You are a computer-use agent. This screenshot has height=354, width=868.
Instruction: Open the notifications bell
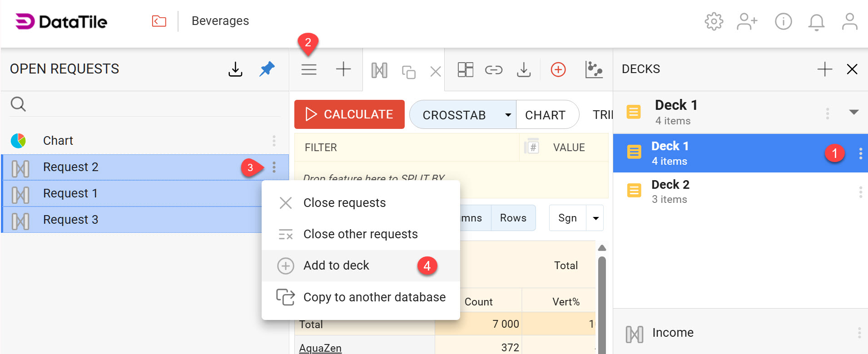[x=816, y=21]
